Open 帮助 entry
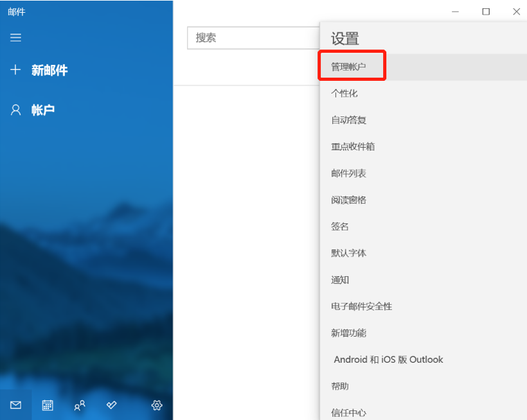 click(x=424, y=386)
